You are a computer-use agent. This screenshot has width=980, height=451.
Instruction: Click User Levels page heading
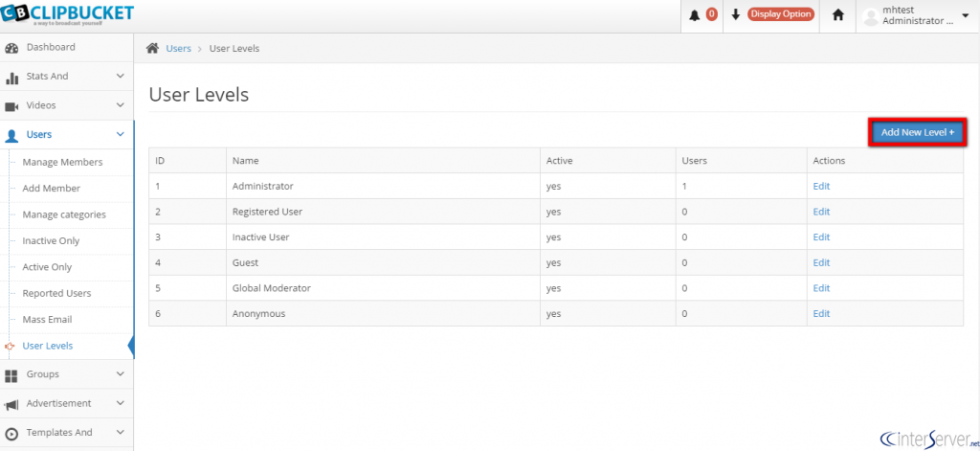click(x=199, y=95)
